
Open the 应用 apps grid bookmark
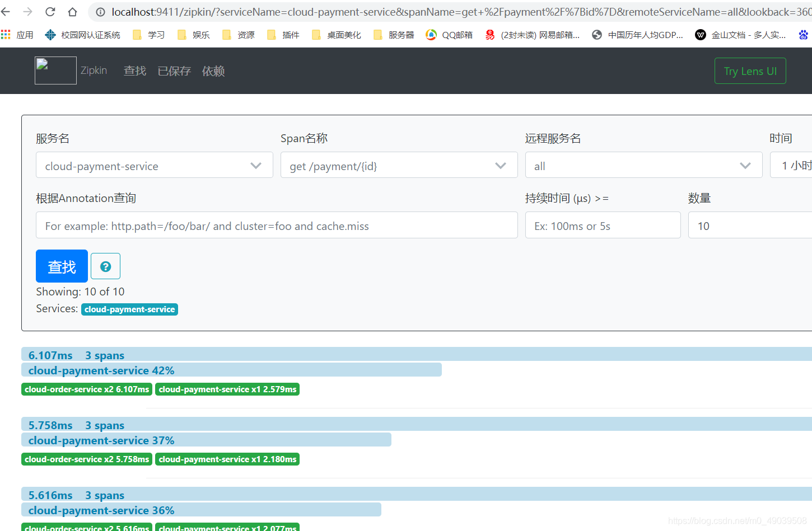[17, 35]
